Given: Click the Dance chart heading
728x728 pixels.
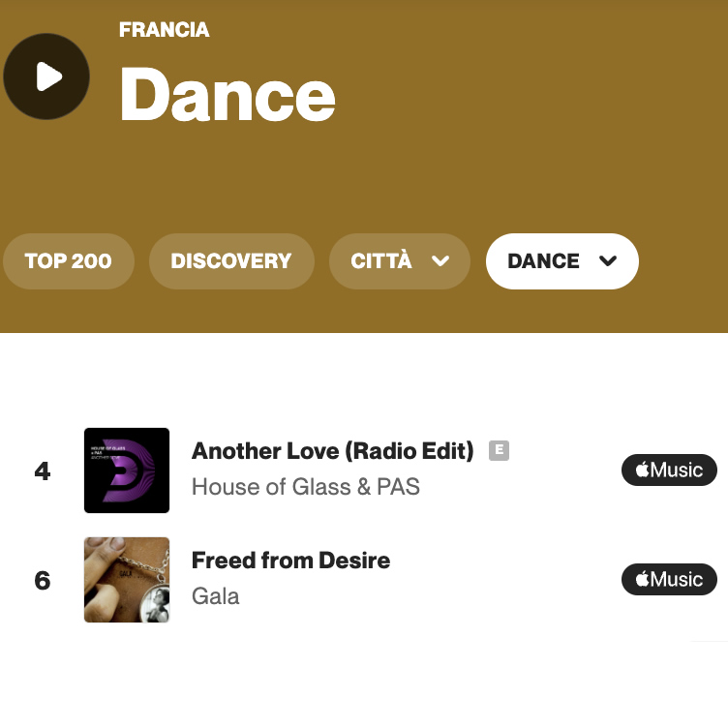Looking at the screenshot, I should pyautogui.click(x=227, y=94).
